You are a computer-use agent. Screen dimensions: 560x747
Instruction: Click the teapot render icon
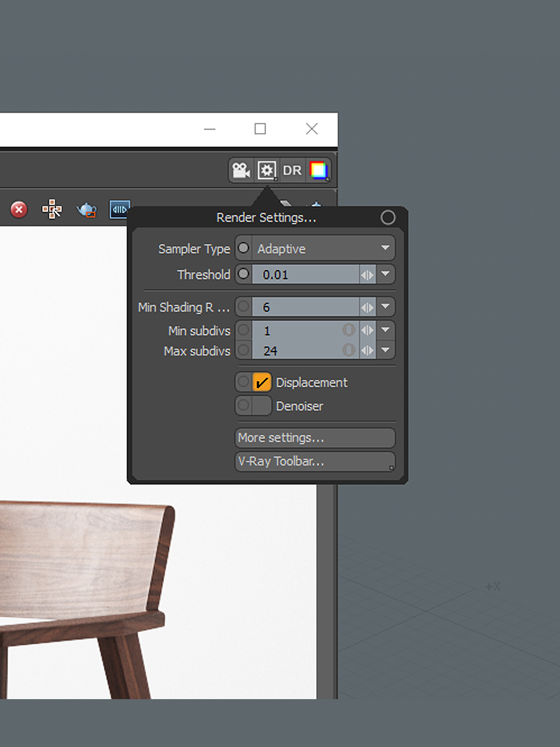coord(86,210)
